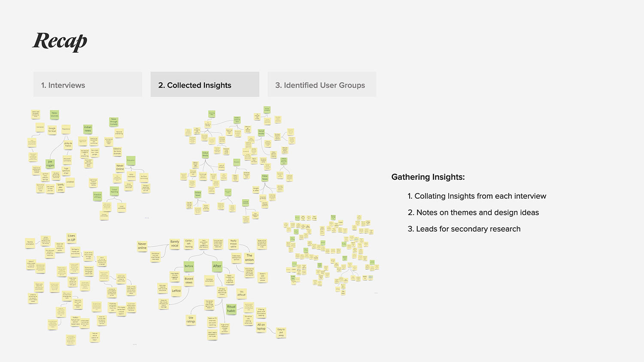Select the '1. Interviews' tab

88,84
